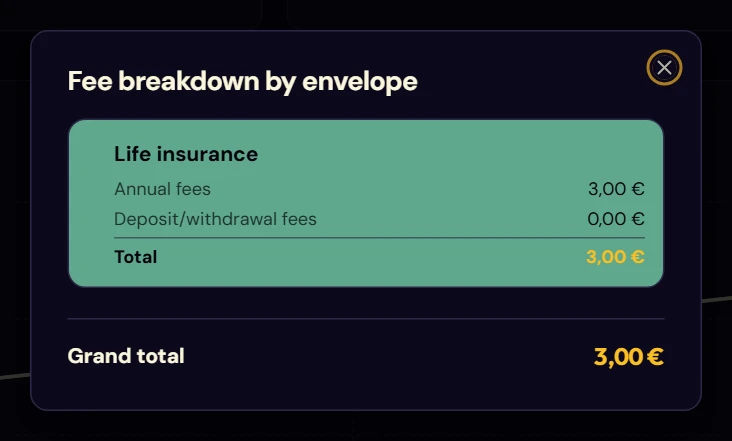The height and width of the screenshot is (441, 732).
Task: Close the fee breakdown dialog
Action: click(664, 68)
